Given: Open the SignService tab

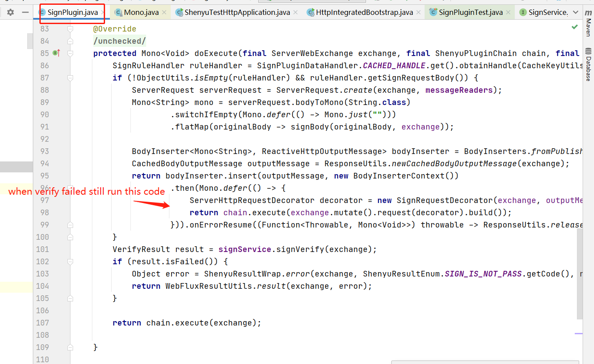Looking at the screenshot, I should [x=543, y=12].
